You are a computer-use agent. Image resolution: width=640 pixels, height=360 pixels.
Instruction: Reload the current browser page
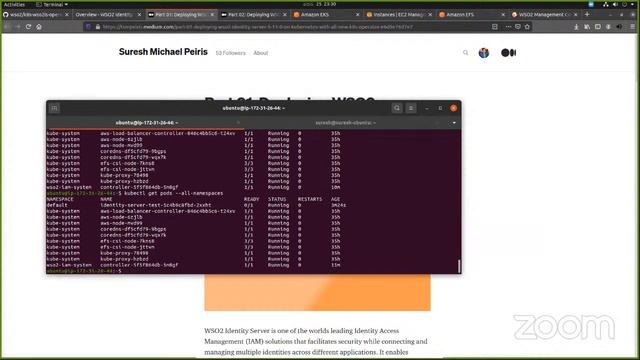click(x=28, y=27)
